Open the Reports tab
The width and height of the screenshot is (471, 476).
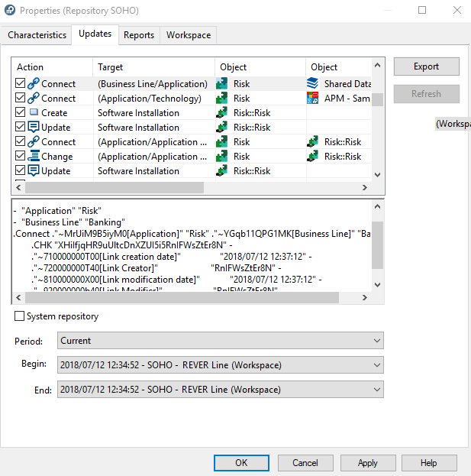(x=139, y=35)
